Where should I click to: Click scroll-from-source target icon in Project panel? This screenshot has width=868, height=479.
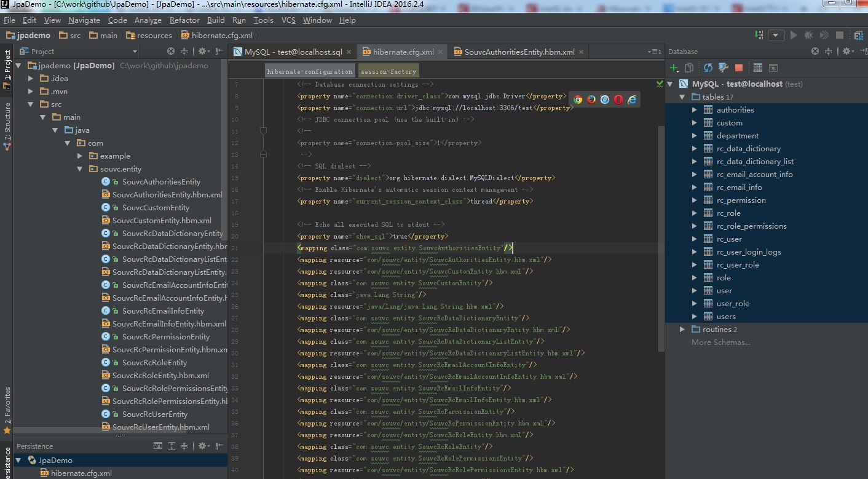tap(171, 51)
